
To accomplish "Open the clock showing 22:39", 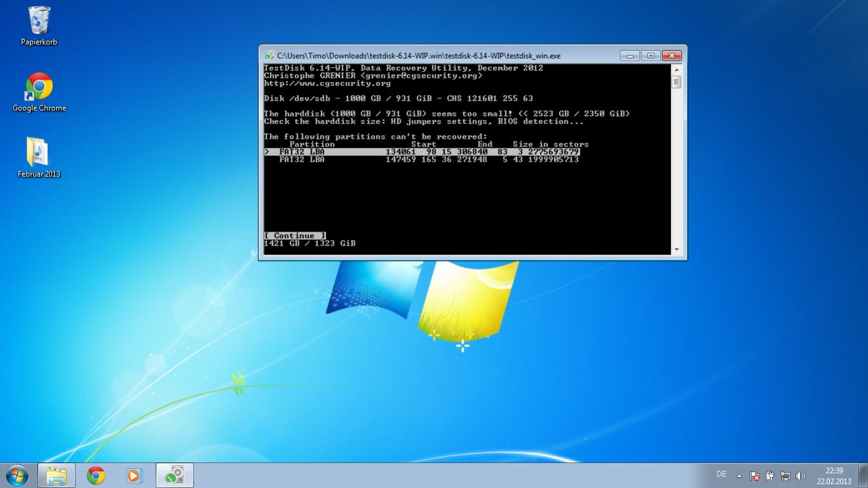I will (x=834, y=476).
